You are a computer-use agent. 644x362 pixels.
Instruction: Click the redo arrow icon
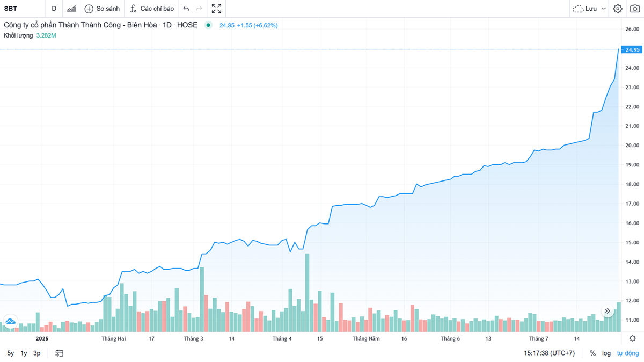[x=199, y=9]
